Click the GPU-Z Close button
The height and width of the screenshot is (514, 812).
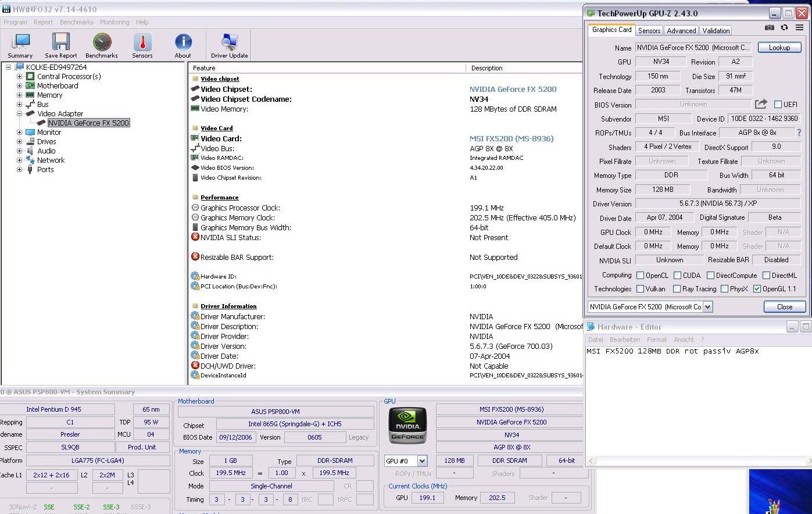(784, 307)
